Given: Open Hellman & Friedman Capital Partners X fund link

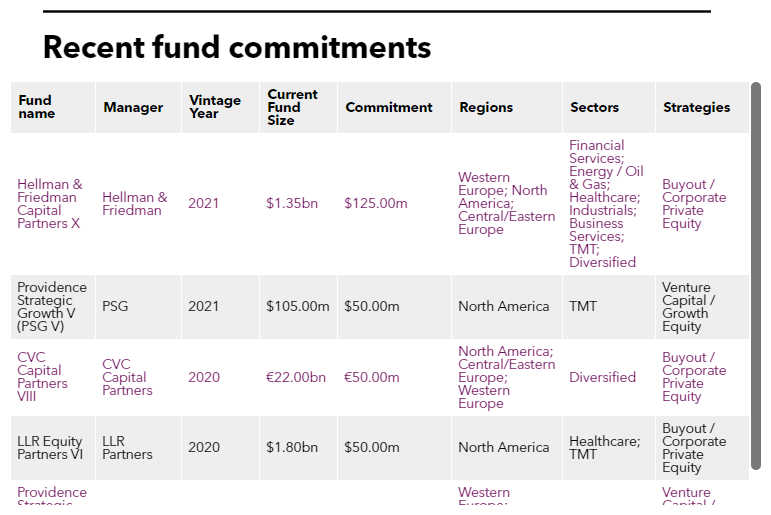Looking at the screenshot, I should point(50,204).
